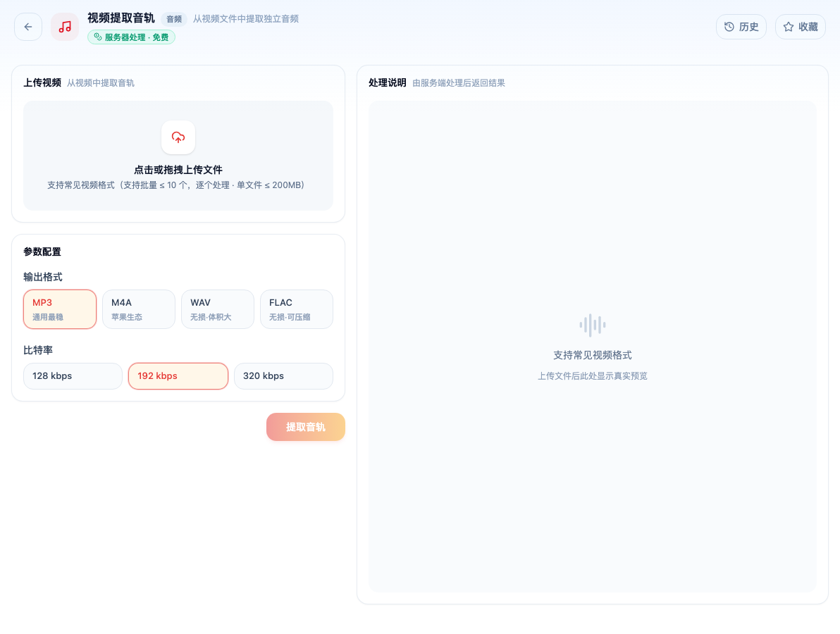Image resolution: width=840 pixels, height=634 pixels.
Task: Click the clock icon in 历史 button
Action: point(729,27)
